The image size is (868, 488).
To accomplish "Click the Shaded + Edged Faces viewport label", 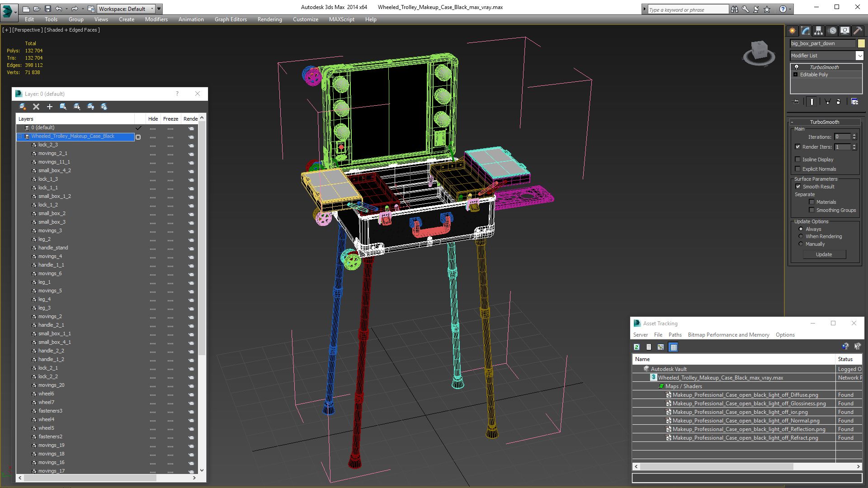I will 72,30.
